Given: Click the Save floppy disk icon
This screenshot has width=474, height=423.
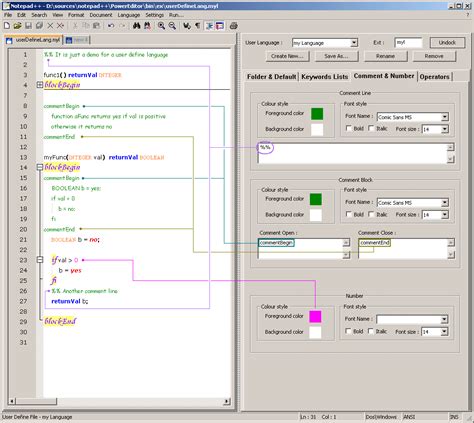Looking at the screenshot, I should pos(28,26).
